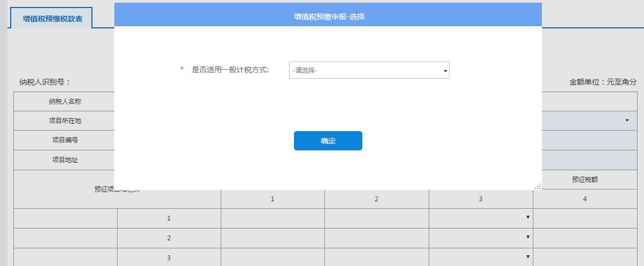Expand the 项目所在地 dropdown arrow
The height and width of the screenshot is (266, 644).
point(627,120)
